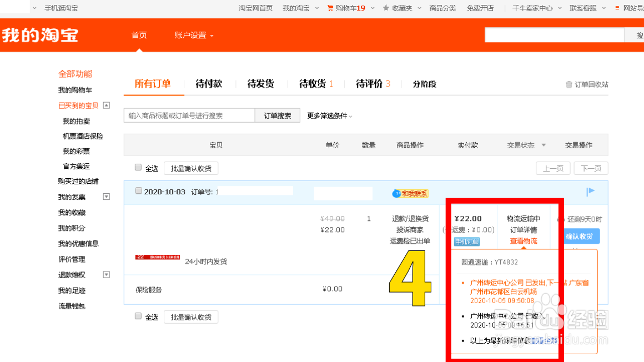Open 免费开店 top link
The image size is (644, 362).
tap(480, 8)
